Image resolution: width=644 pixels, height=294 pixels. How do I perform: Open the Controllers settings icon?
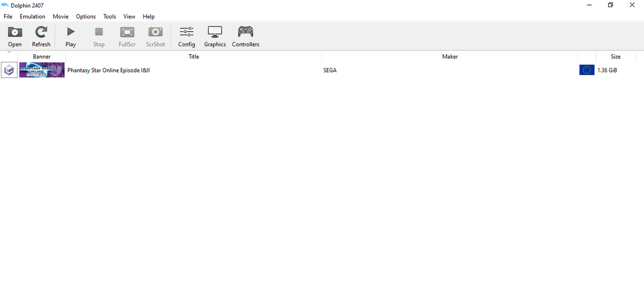click(246, 37)
